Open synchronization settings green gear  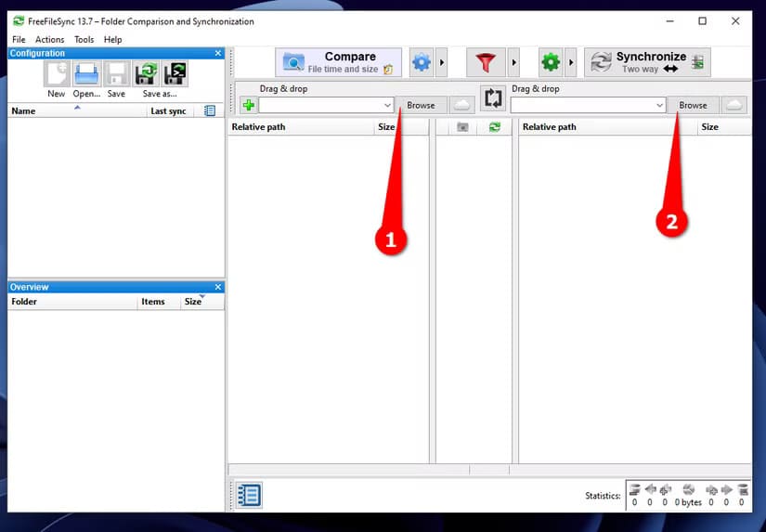[551, 62]
